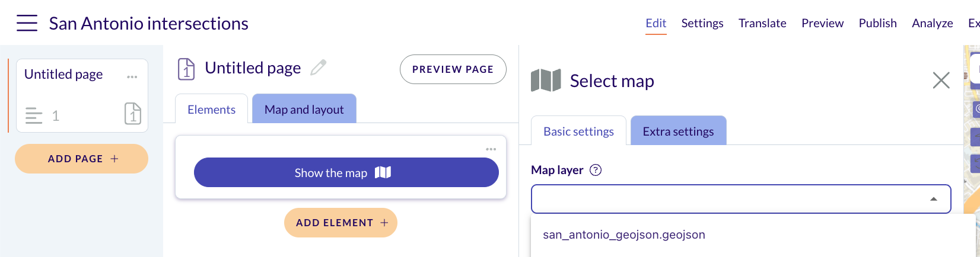Switch to Extra settings tab
This screenshot has width=980, height=257.
click(678, 131)
